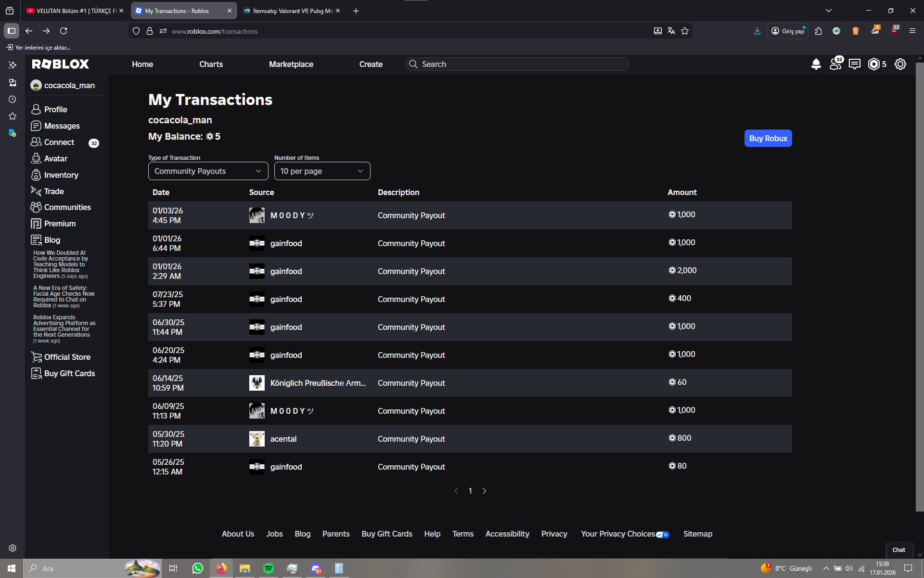Screen dimensions: 924x578
Task: Go to previous transactions page
Action: point(456,491)
